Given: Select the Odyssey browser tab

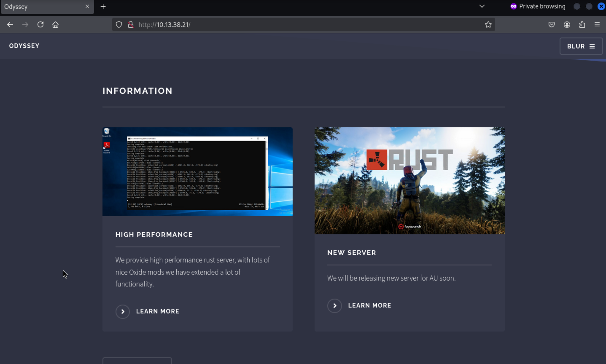Looking at the screenshot, I should [42, 7].
